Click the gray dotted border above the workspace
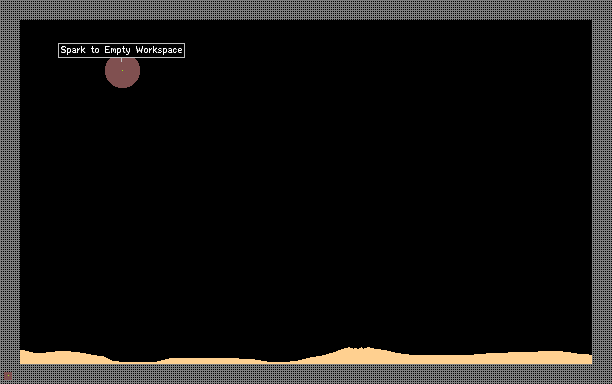 coord(306,10)
